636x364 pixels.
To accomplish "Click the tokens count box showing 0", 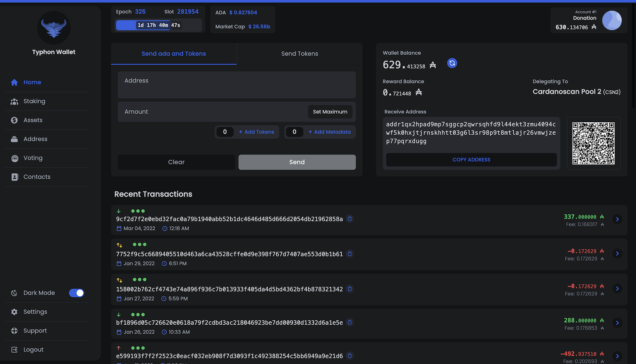I will coord(225,132).
